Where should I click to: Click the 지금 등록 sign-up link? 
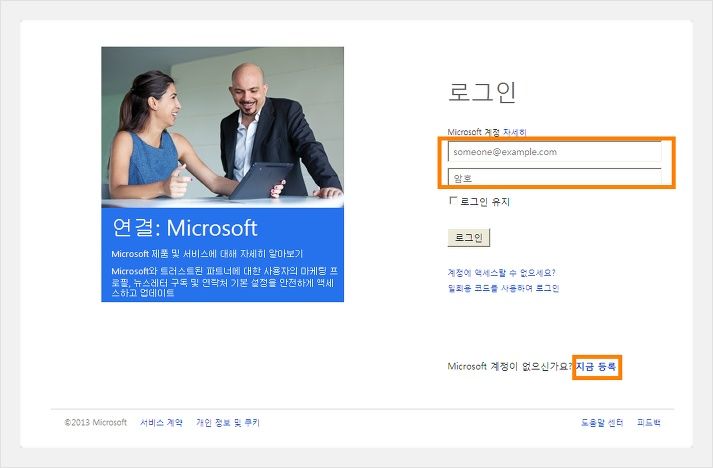pyautogui.click(x=596, y=366)
